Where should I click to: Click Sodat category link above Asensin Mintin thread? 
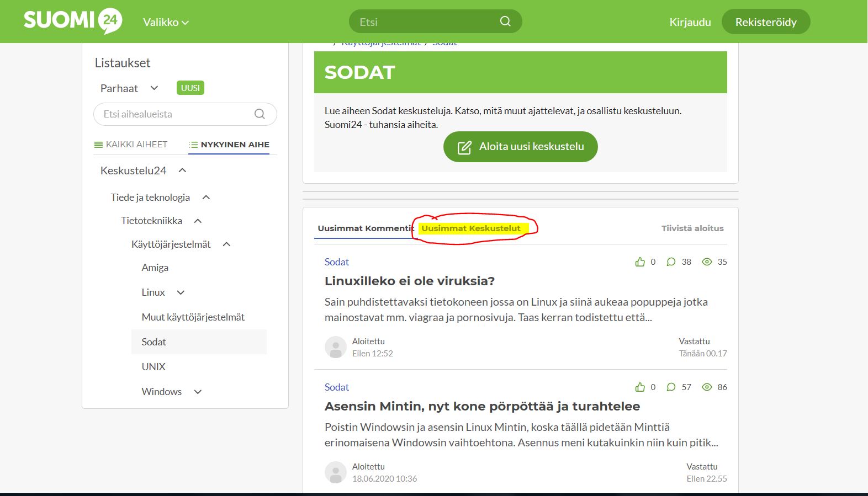337,387
